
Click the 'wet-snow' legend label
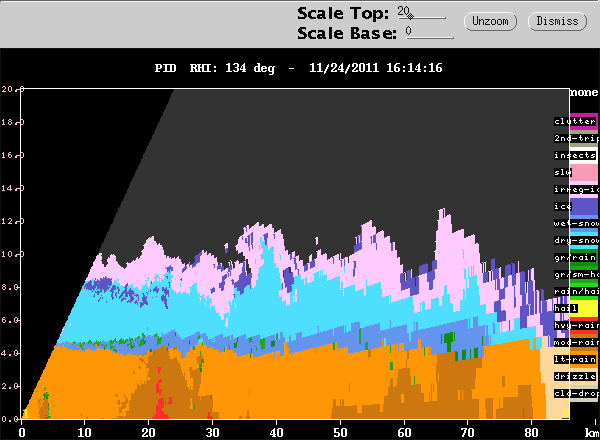576,223
